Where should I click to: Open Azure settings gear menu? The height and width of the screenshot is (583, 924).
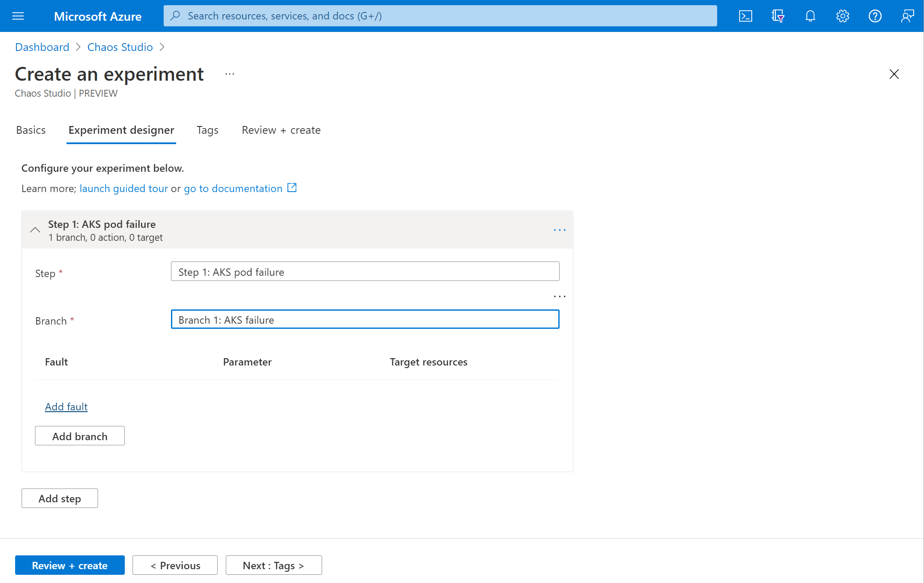(x=842, y=16)
